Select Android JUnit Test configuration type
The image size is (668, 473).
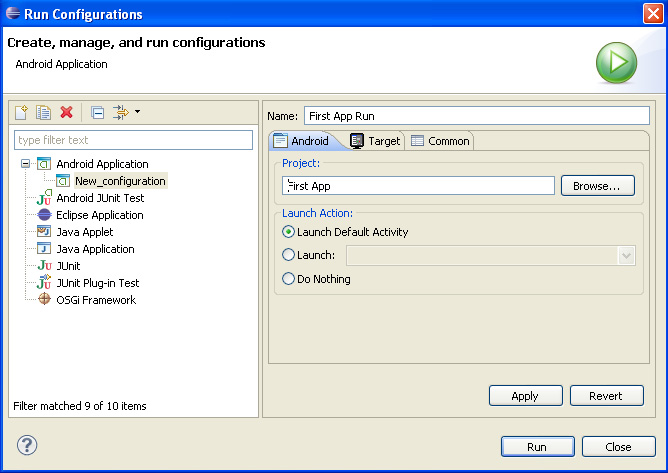pos(99,198)
